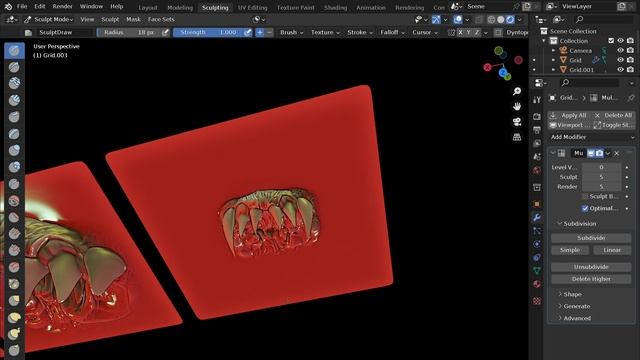This screenshot has height=360, width=640.
Task: Toggle strength pressure sensitivity pen icon
Action: coord(248,32)
